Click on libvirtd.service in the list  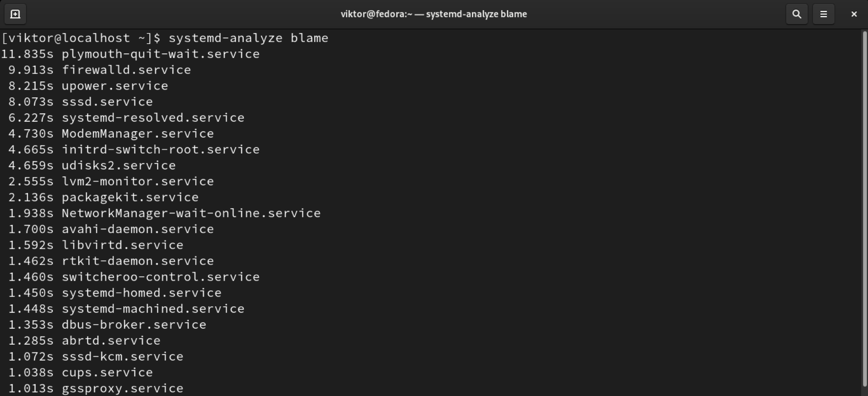pyautogui.click(x=122, y=245)
